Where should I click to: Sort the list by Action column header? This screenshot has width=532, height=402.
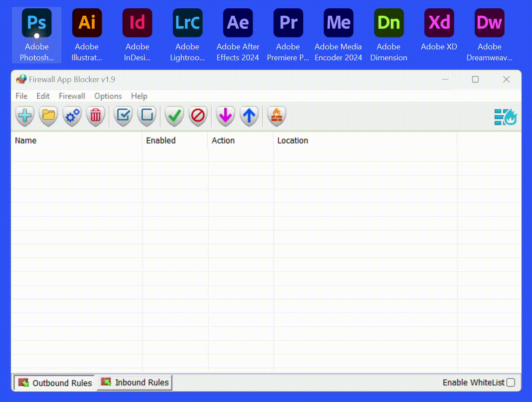coord(241,141)
